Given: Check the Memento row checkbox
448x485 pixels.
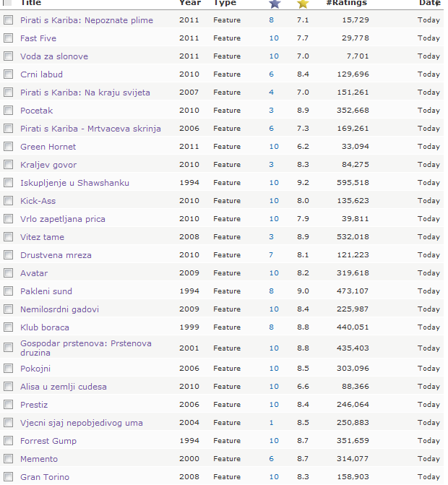Looking at the screenshot, I should [x=9, y=459].
